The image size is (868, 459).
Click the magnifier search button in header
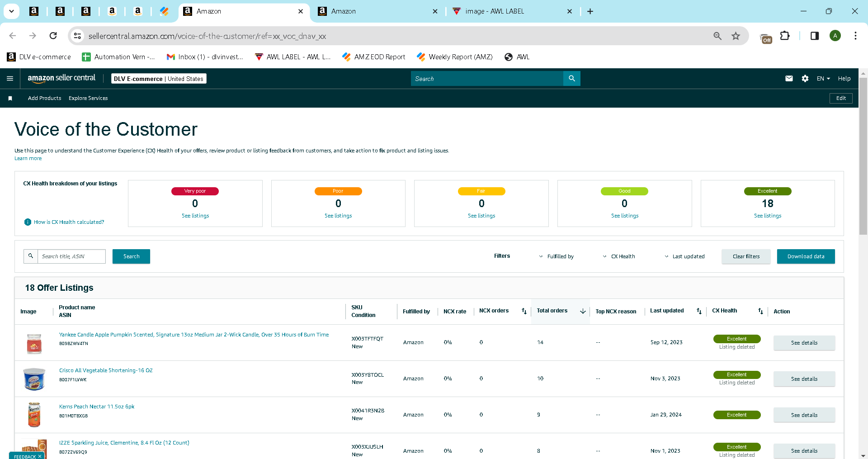572,79
